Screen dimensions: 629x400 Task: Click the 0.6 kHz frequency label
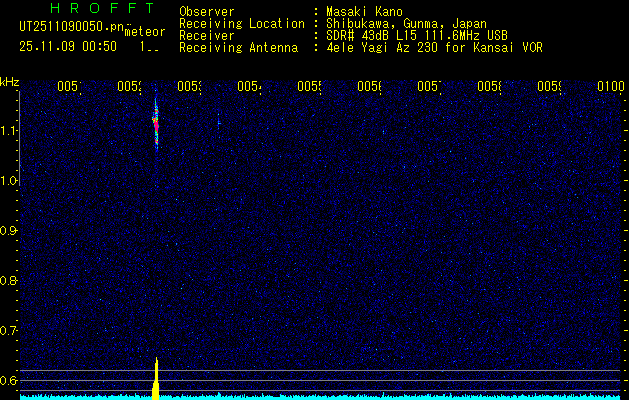point(9,380)
